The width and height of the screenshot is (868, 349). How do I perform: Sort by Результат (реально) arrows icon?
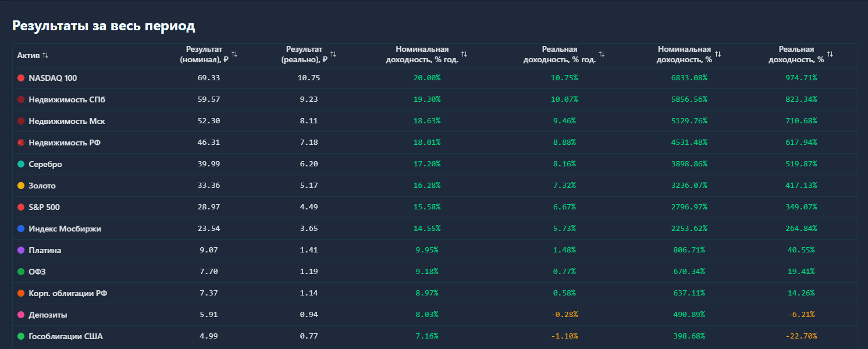(x=333, y=54)
